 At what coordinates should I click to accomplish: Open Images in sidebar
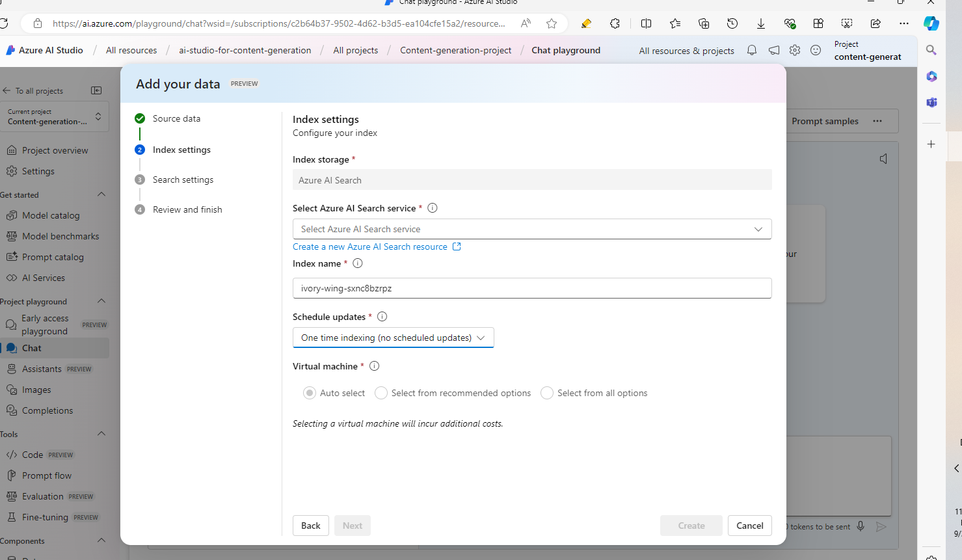[x=36, y=390]
